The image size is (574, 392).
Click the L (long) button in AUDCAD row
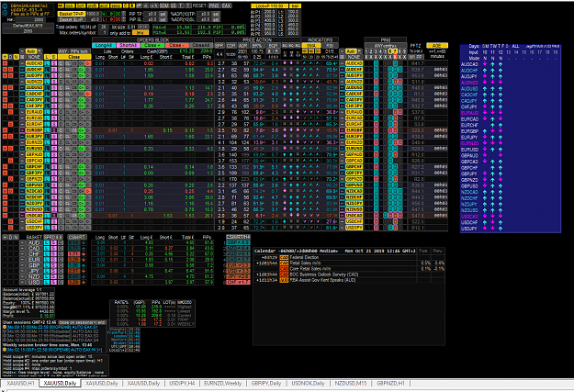[47, 63]
